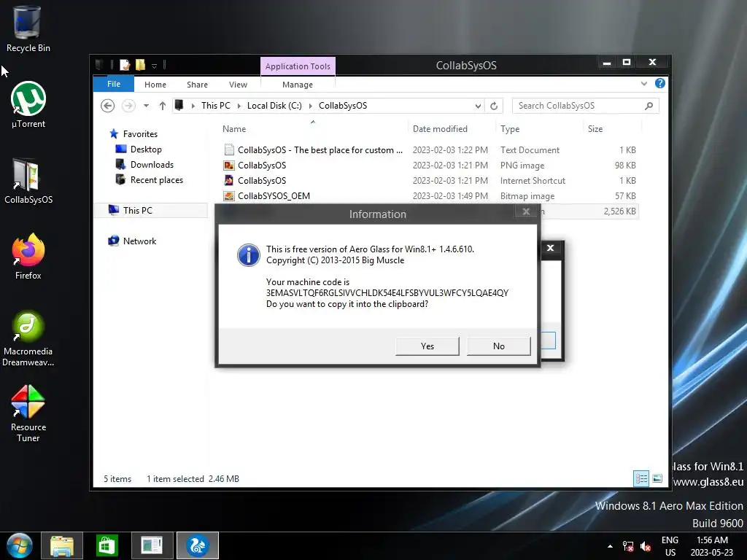Select the CollabSysOS text document file
747x560 pixels.
pos(429,150)
